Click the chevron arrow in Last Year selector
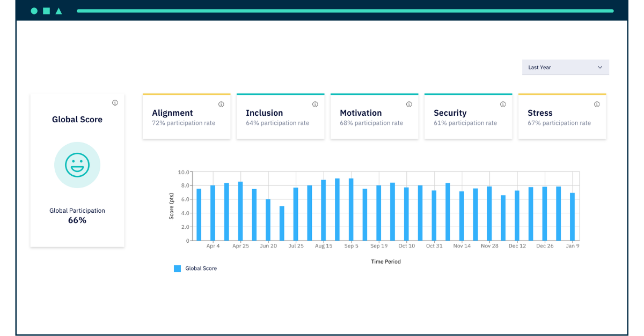This screenshot has width=644, height=336. click(x=600, y=68)
